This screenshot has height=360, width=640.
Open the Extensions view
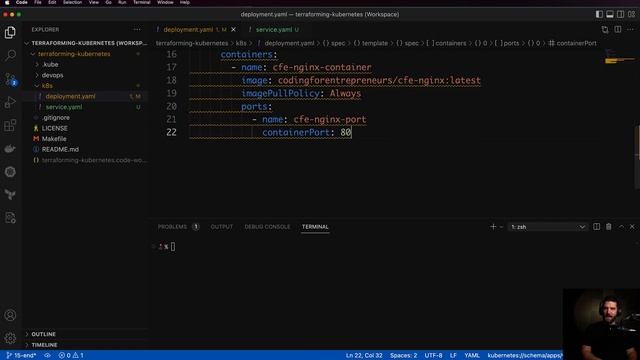tap(10, 125)
